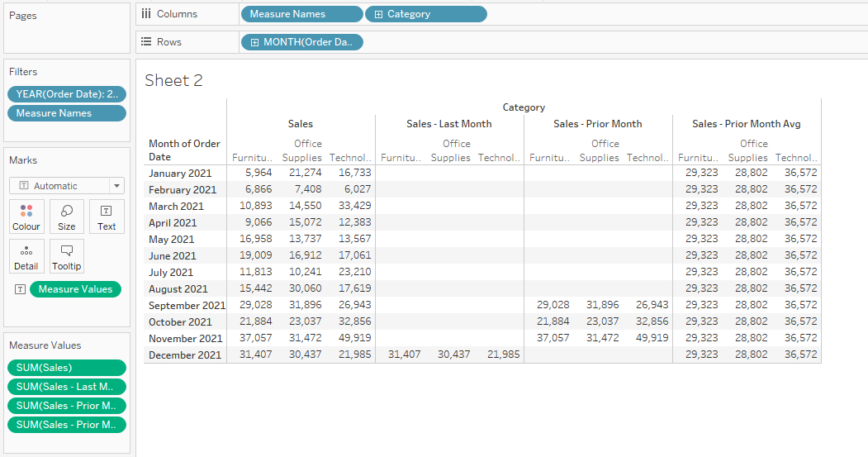868x457 pixels.
Task: Click the Colour marks card icon
Action: coord(26,217)
